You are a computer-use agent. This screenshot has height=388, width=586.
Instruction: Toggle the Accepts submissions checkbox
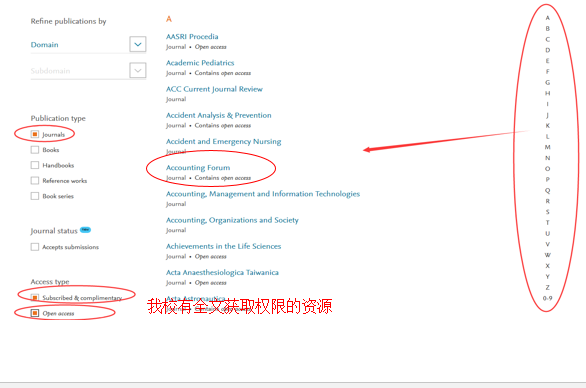35,247
